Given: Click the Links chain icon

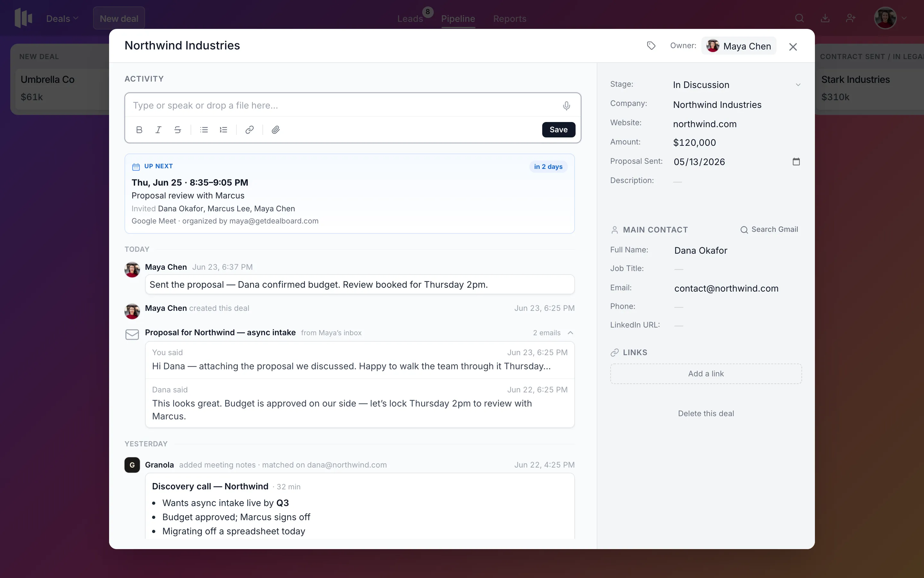Looking at the screenshot, I should [x=614, y=353].
